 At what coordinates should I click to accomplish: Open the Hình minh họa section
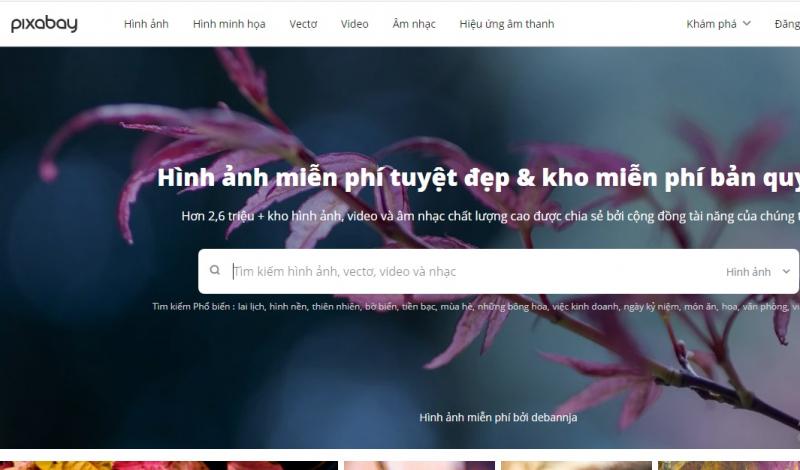229,24
